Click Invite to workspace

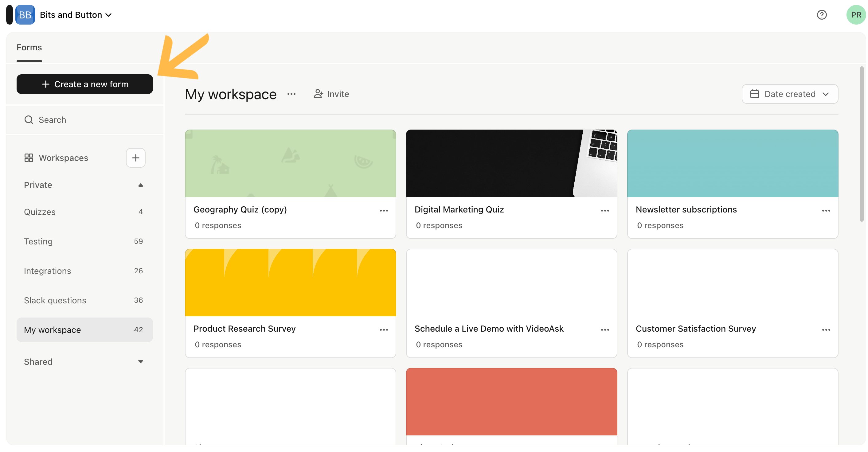tap(331, 94)
